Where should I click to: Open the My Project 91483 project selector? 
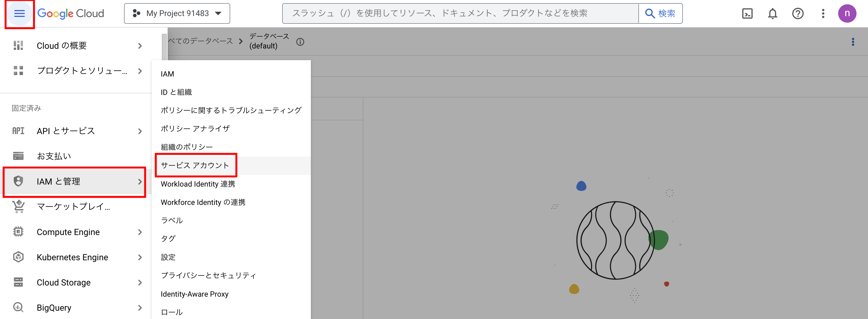click(177, 13)
